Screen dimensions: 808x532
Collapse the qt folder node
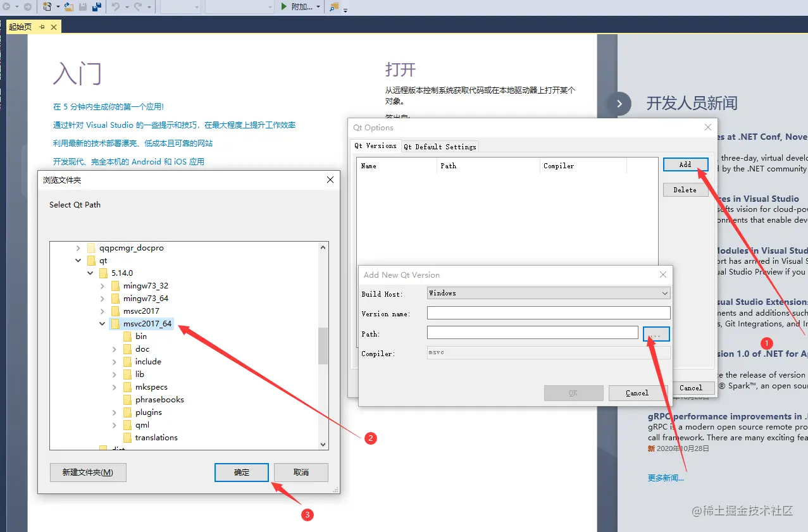point(78,261)
